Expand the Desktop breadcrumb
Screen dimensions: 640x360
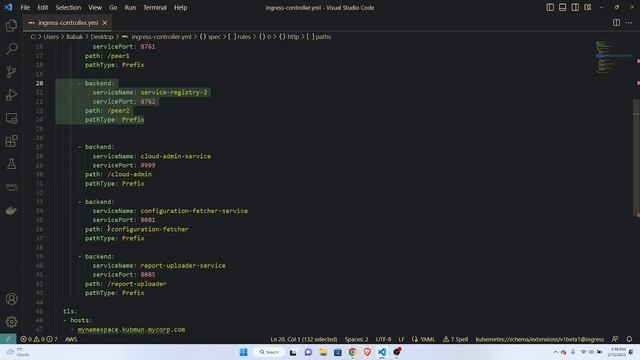tap(102, 37)
